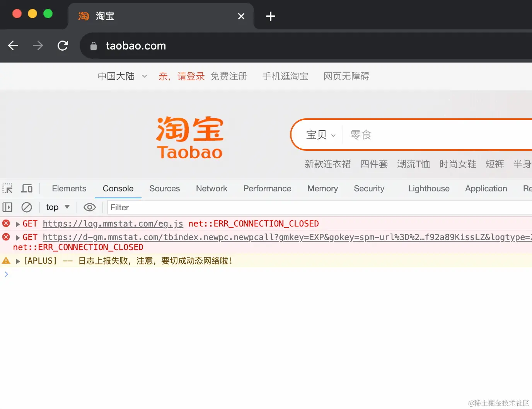Switch to the Application tab
This screenshot has width=532, height=409.
point(486,188)
